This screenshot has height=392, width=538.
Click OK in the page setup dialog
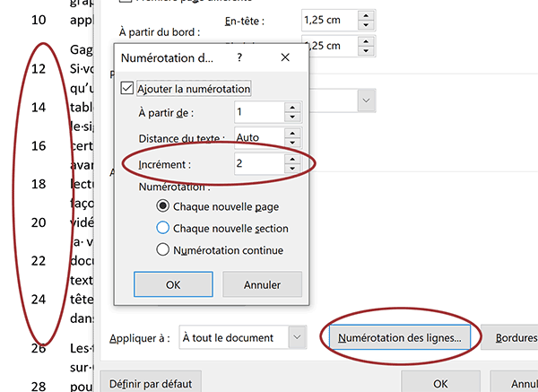point(440,383)
